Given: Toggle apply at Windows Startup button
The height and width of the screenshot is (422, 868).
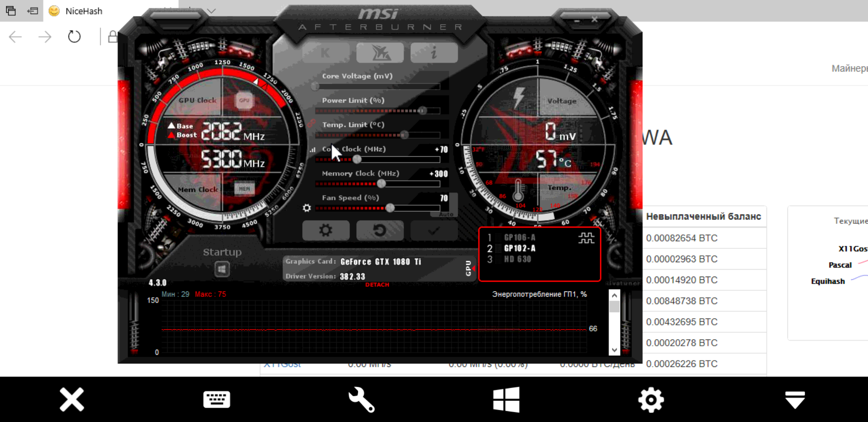Looking at the screenshot, I should (222, 269).
